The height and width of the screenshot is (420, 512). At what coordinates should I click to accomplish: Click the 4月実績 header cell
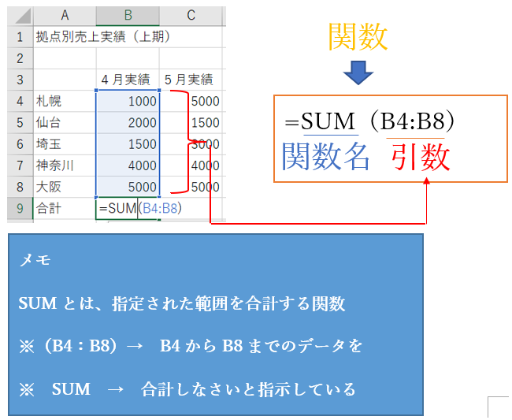128,80
